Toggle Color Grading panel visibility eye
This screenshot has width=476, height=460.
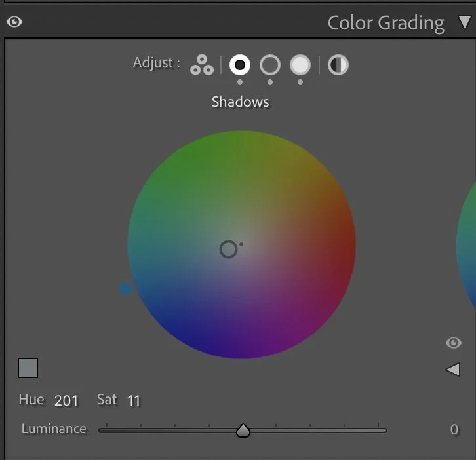tap(14, 22)
